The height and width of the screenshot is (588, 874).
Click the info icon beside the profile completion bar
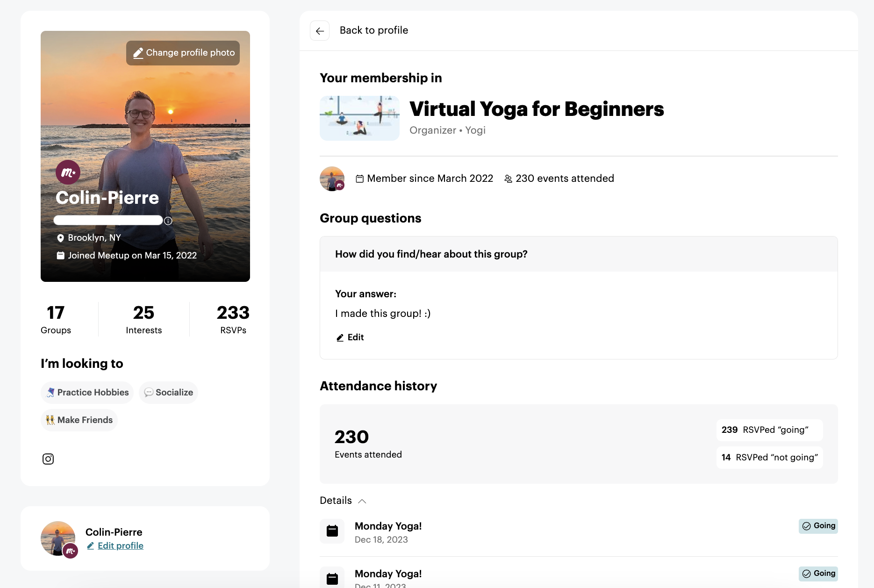click(x=168, y=221)
